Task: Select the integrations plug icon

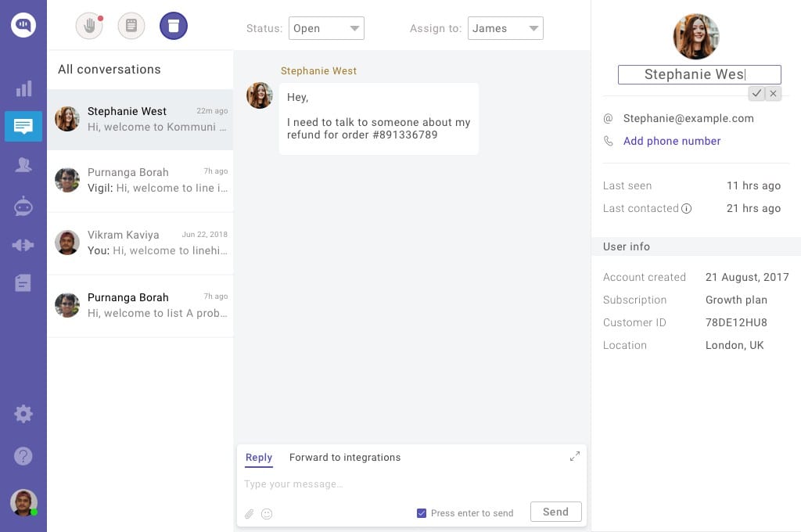Action: click(x=23, y=244)
